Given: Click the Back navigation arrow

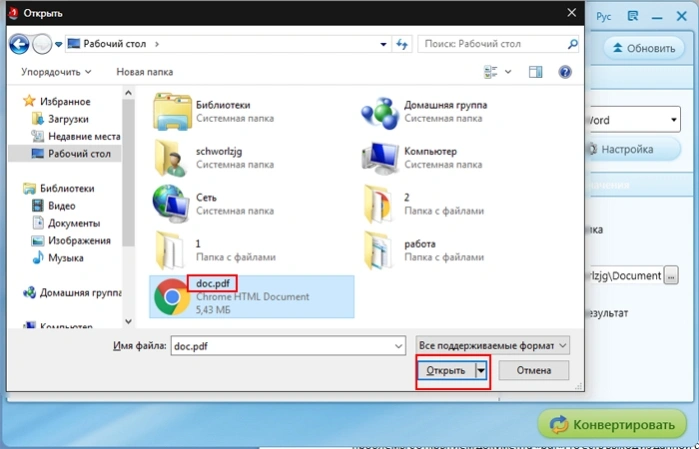Looking at the screenshot, I should (x=19, y=44).
